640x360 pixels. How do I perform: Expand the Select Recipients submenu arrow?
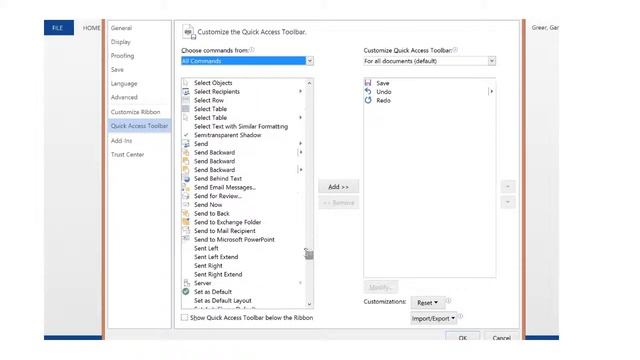pos(300,91)
